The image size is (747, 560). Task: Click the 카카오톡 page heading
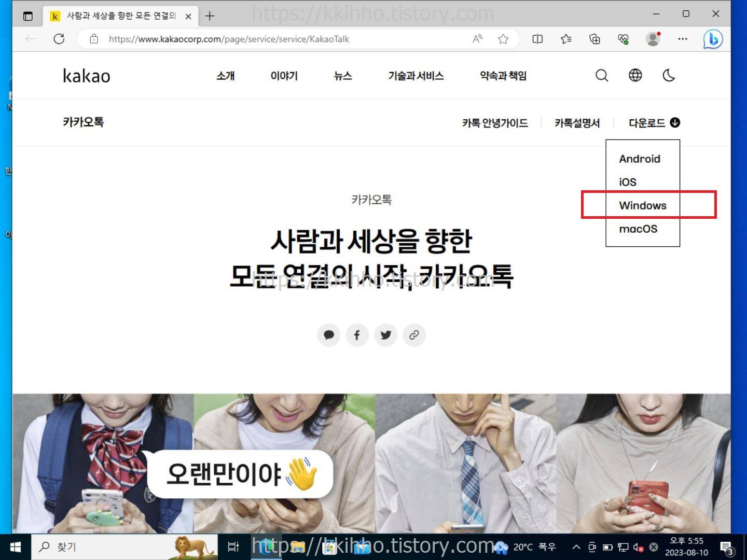click(84, 122)
